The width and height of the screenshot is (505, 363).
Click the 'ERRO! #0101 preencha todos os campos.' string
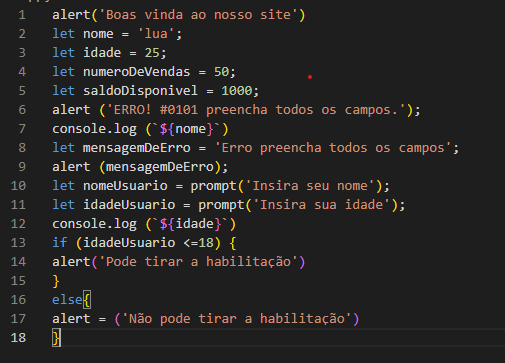[x=256, y=110]
